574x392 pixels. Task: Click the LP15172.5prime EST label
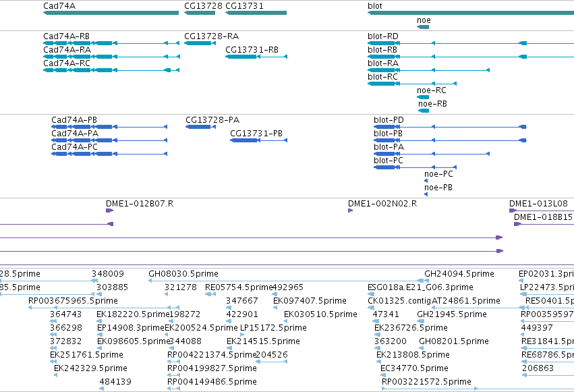click(273, 328)
